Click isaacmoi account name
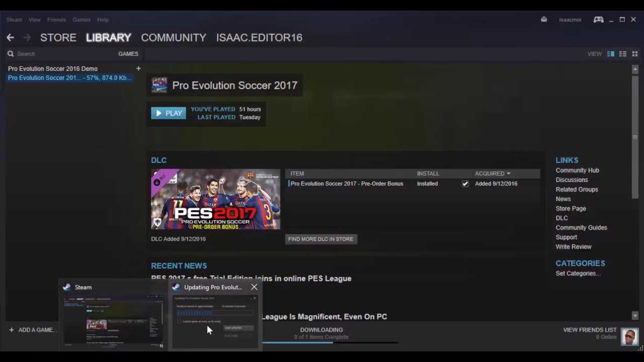 click(x=570, y=20)
